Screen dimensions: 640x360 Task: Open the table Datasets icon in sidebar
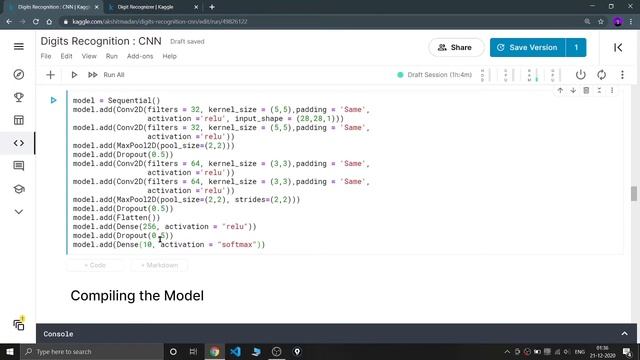click(x=19, y=120)
